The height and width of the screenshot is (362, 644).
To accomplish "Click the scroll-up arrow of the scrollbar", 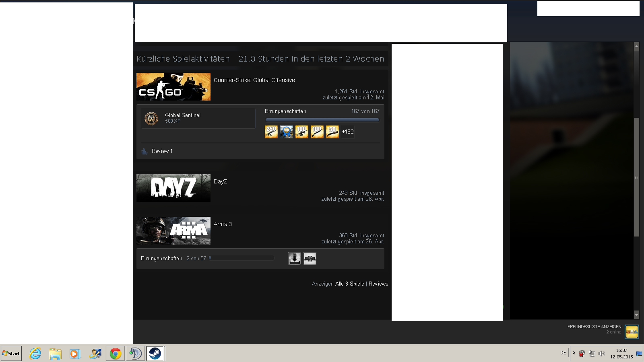I will [x=636, y=47].
